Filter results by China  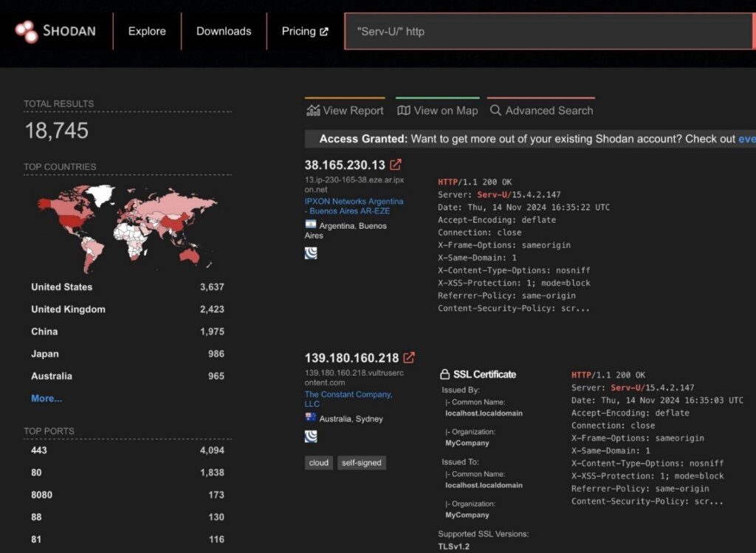[128, 332]
